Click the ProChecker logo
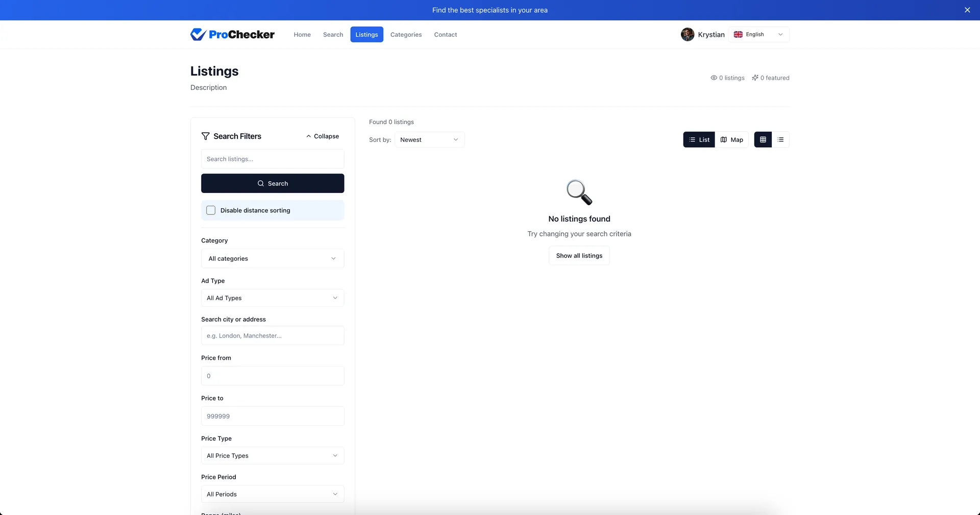 [x=232, y=34]
